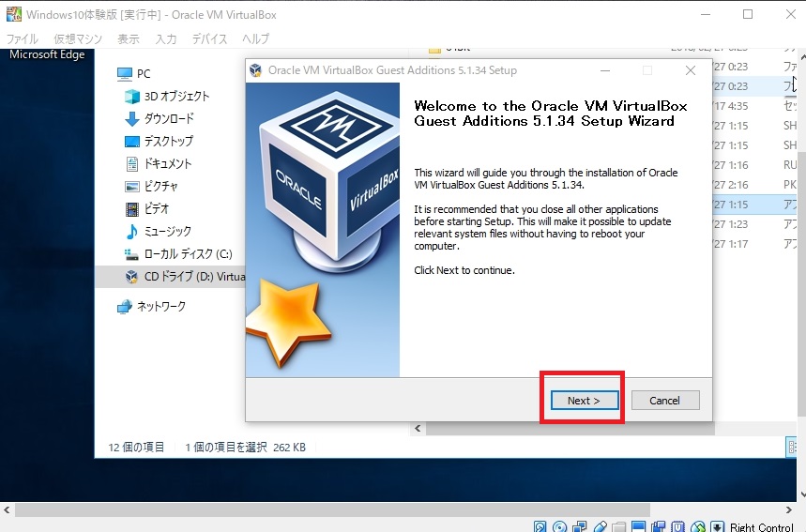Click the VM vertical scrollbar down arrow
This screenshot has height=532, width=806.
click(802, 495)
